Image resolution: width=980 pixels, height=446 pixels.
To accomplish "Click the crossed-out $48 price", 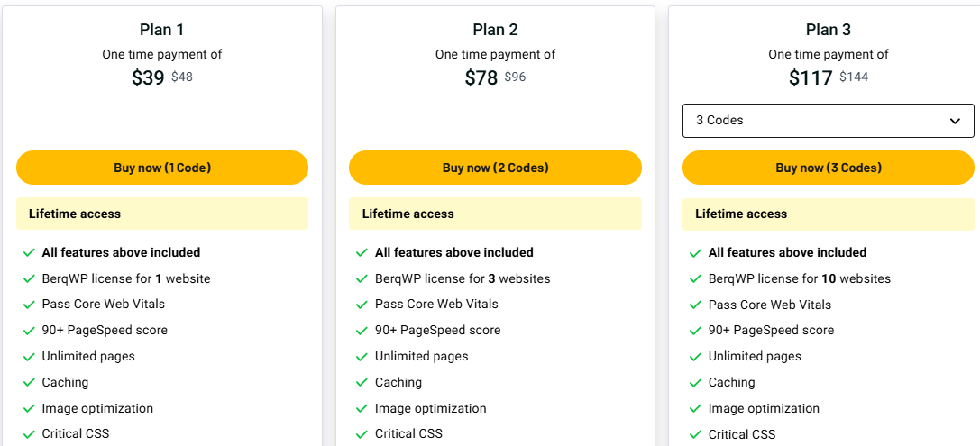I will pyautogui.click(x=182, y=77).
